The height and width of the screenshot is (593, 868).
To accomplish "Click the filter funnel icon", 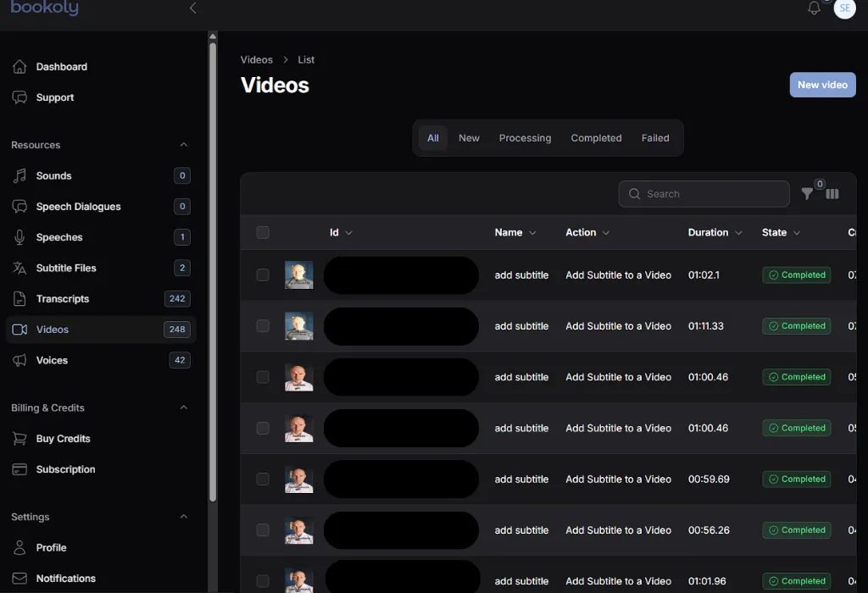I will [x=807, y=194].
